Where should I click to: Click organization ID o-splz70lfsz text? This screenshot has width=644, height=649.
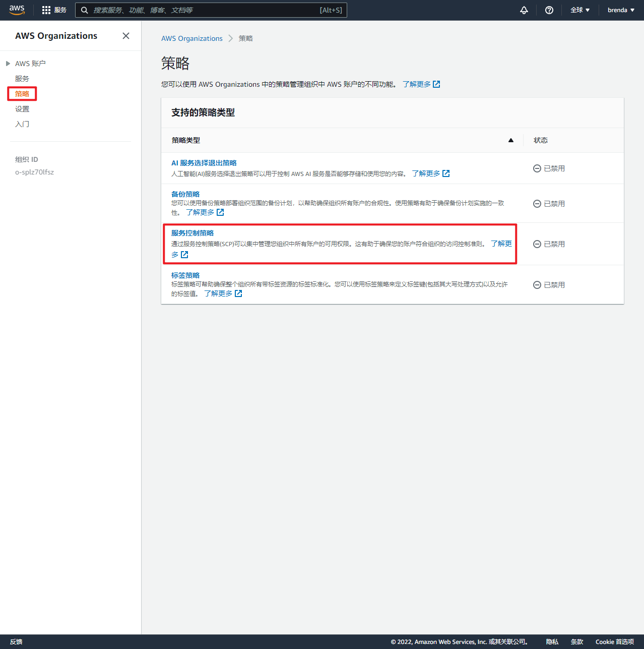coord(34,172)
